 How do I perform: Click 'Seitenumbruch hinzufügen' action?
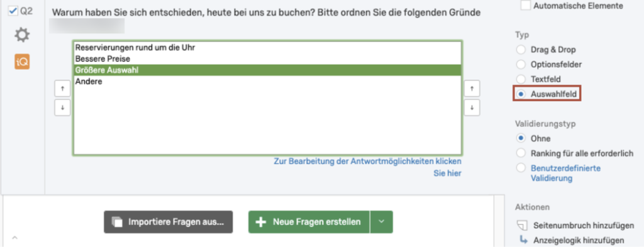tap(583, 225)
